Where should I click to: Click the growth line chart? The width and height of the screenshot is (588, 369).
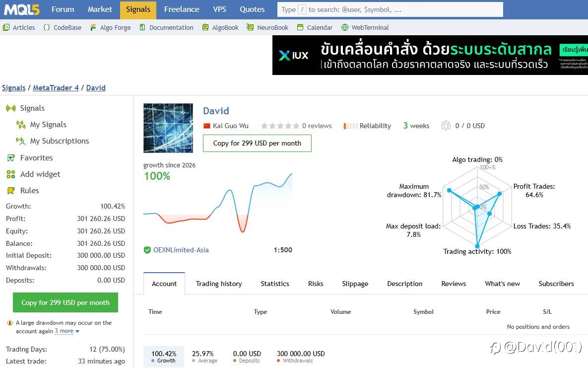[217, 203]
